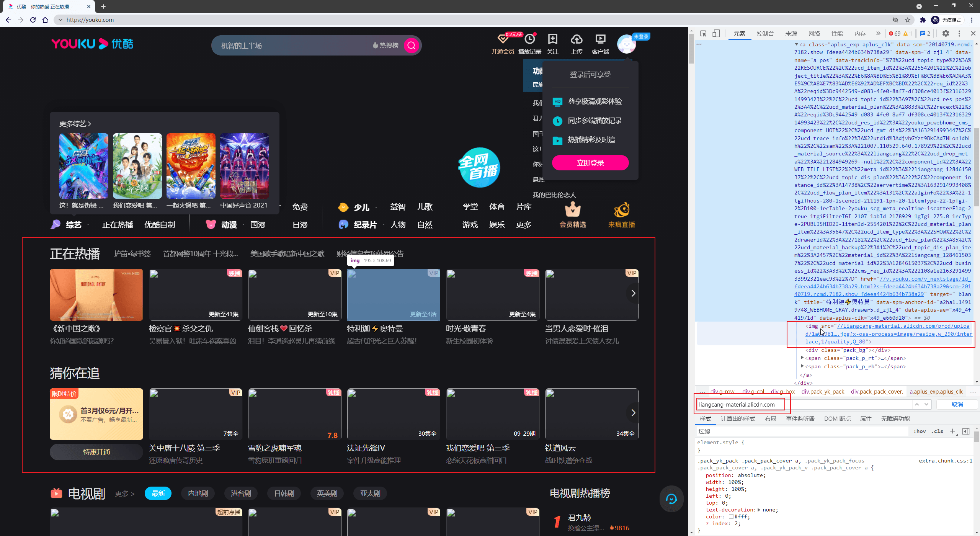Expand the span class pack_p_rb node
The height and width of the screenshot is (536, 980).
click(x=802, y=366)
